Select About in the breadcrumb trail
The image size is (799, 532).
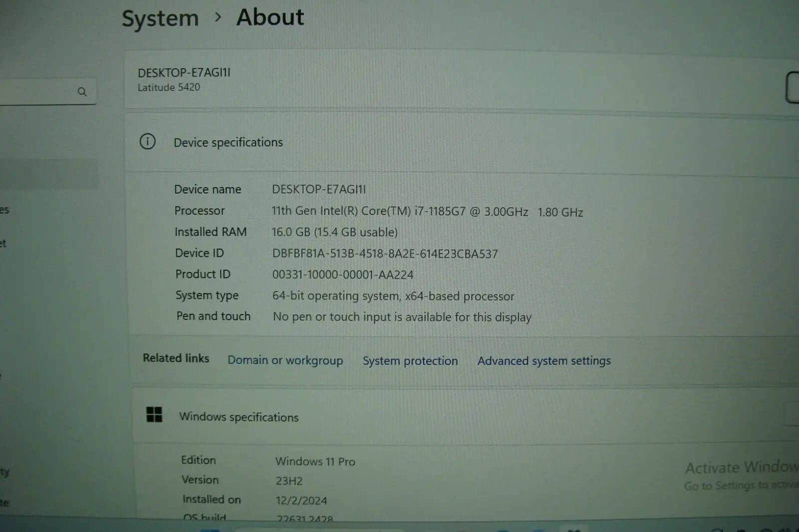tap(270, 17)
